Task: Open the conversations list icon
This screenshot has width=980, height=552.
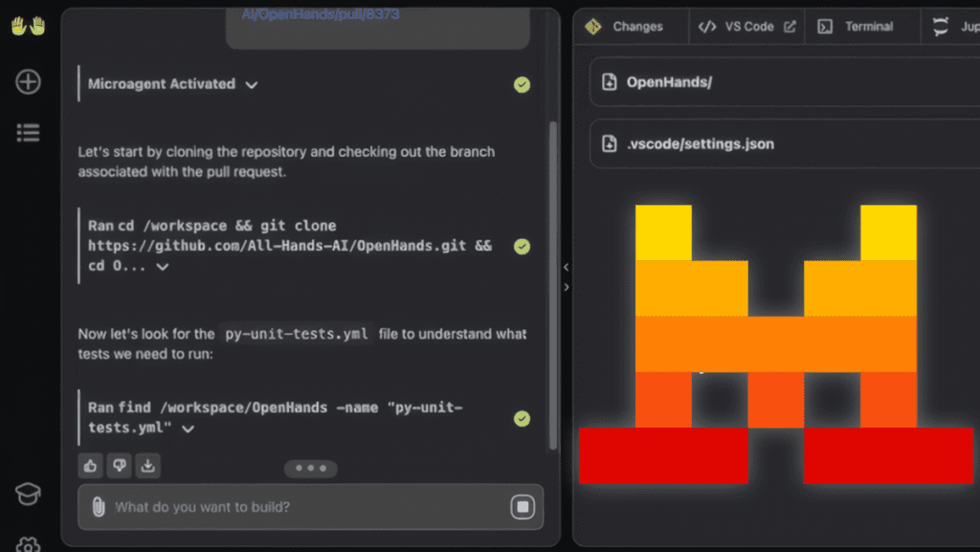Action: pyautogui.click(x=28, y=133)
